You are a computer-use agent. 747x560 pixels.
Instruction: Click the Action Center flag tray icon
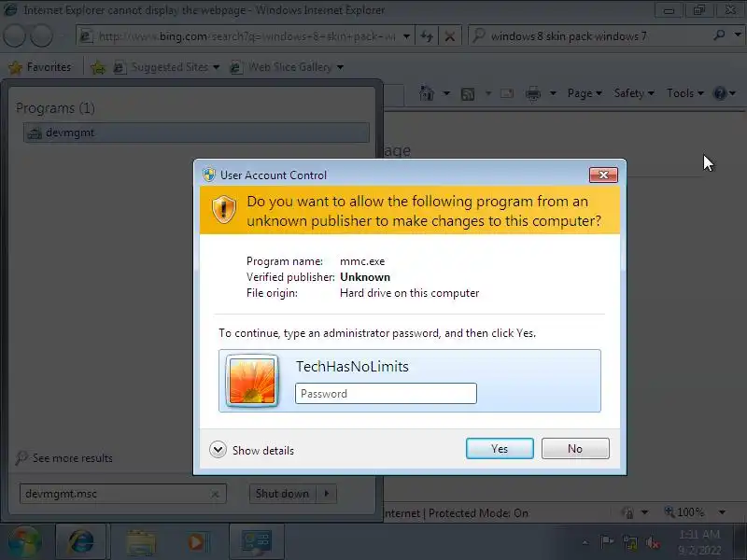[x=607, y=542]
